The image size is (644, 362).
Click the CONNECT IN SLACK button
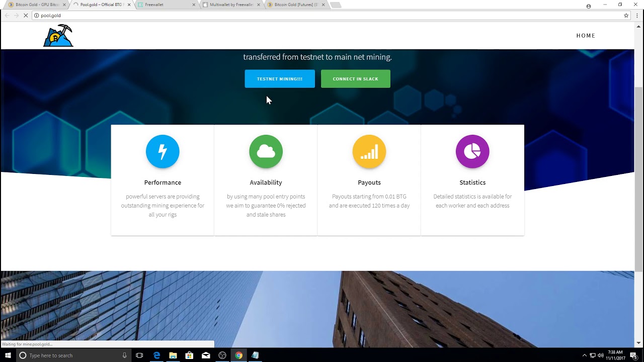355,79
